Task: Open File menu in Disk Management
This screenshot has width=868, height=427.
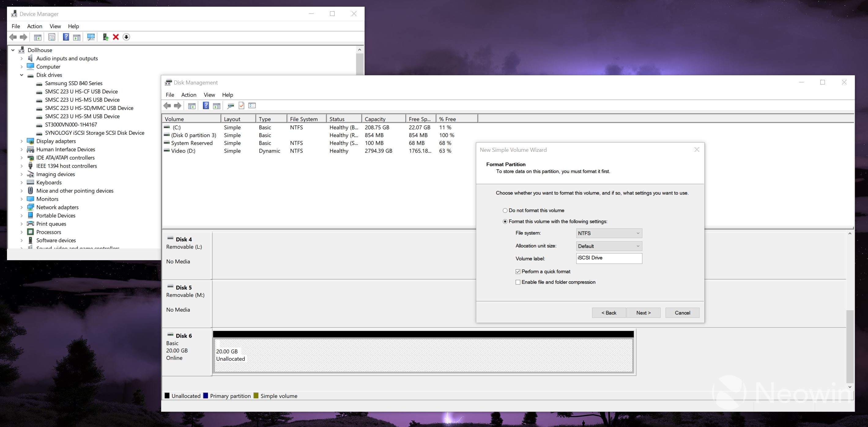Action: 170,95
